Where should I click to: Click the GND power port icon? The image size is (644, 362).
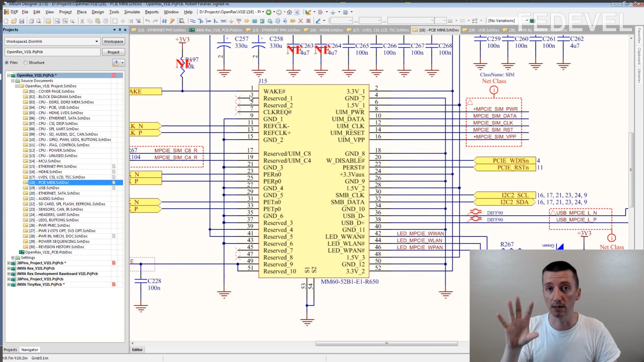(231, 21)
